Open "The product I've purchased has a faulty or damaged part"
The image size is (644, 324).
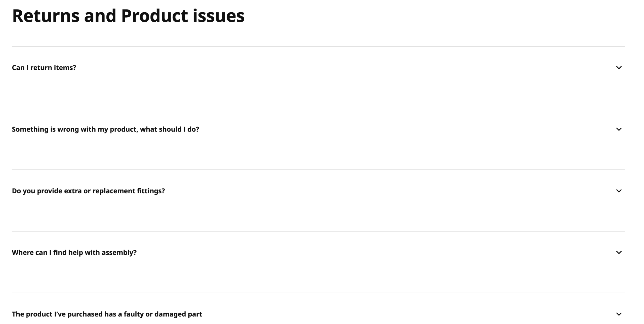click(107, 314)
